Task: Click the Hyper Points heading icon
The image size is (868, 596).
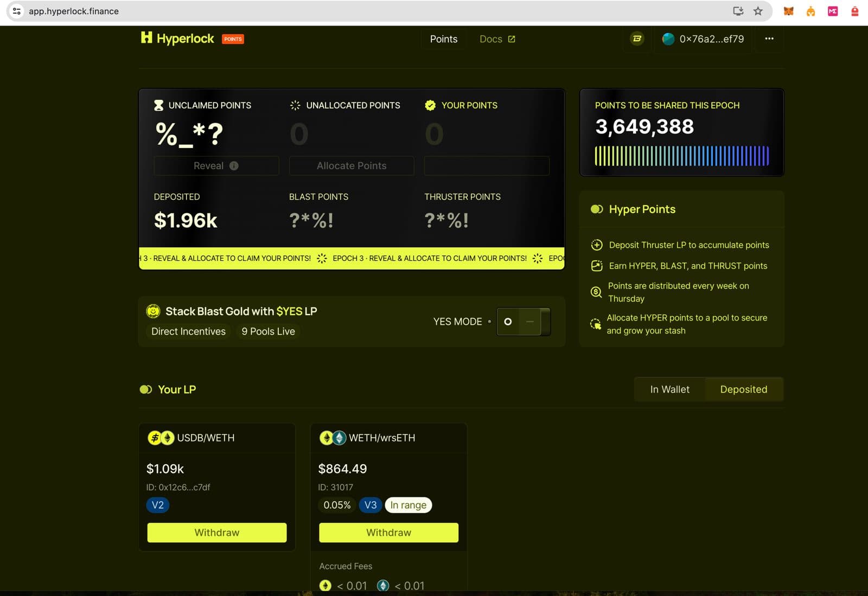Action: (x=597, y=209)
